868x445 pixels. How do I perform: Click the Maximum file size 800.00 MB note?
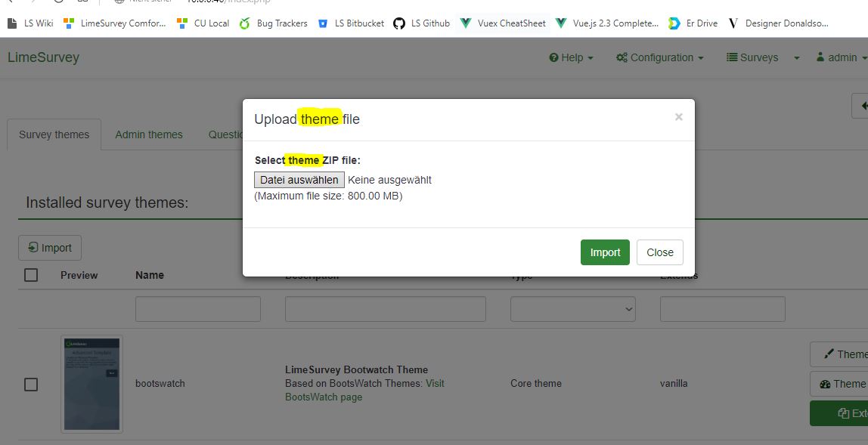click(x=328, y=196)
